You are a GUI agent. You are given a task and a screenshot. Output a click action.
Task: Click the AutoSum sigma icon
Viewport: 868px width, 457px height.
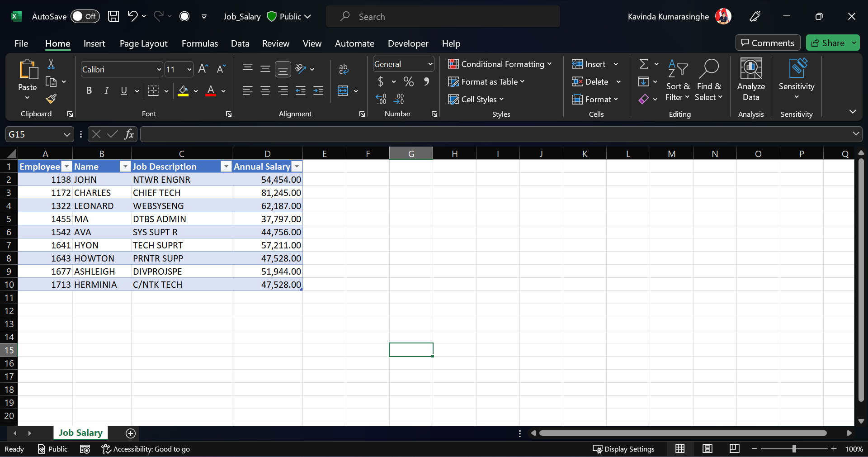(644, 64)
